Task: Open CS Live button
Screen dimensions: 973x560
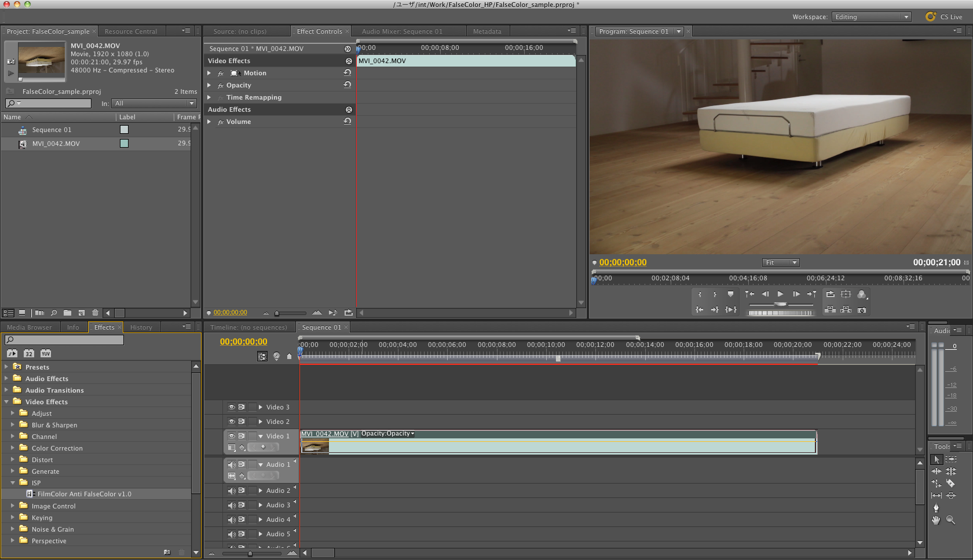Action: click(944, 17)
